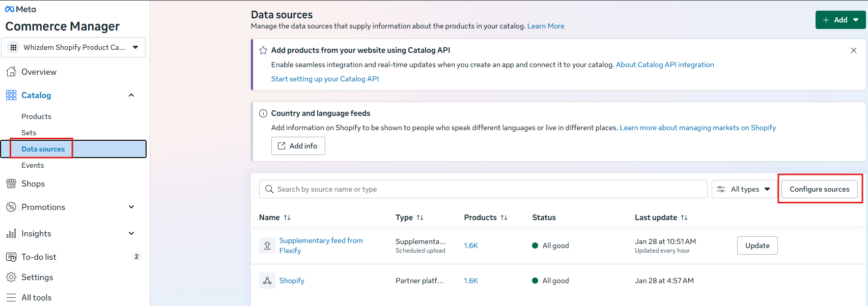The image size is (868, 306).
Task: Expand the Insights section chevron
Action: point(131,233)
